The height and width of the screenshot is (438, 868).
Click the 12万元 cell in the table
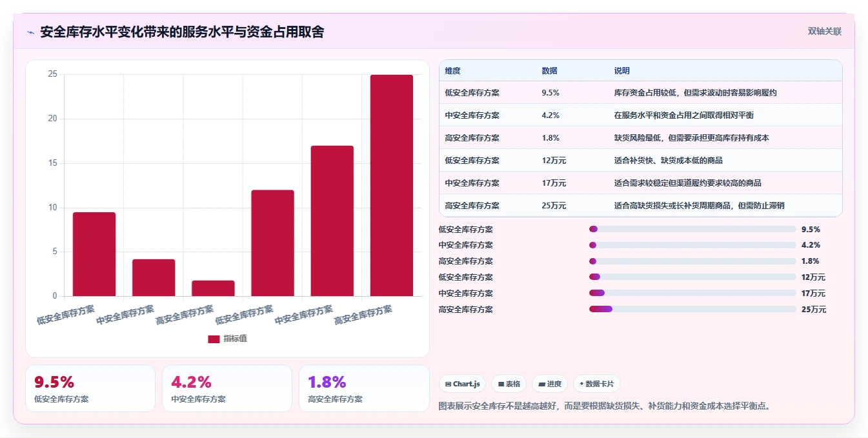click(554, 161)
